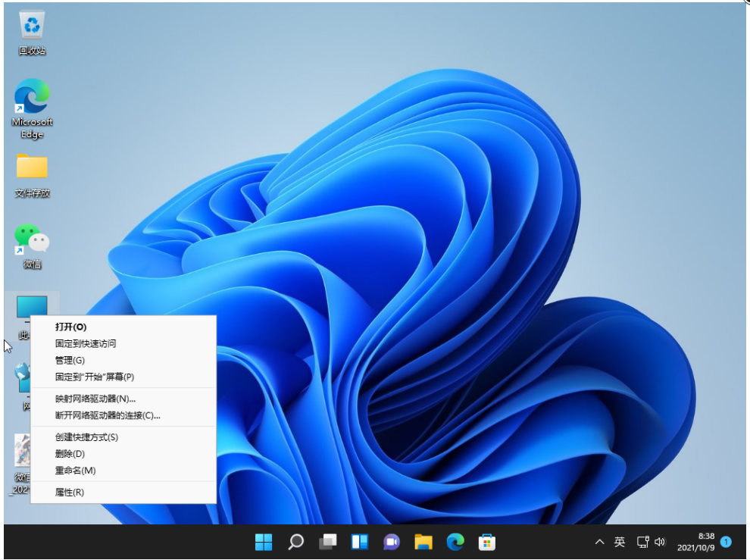
Task: Open File Explorer from the taskbar
Action: click(423, 542)
